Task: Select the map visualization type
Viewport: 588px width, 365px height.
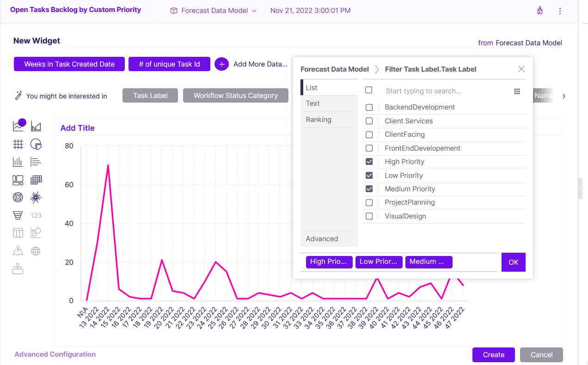Action: tap(18, 250)
